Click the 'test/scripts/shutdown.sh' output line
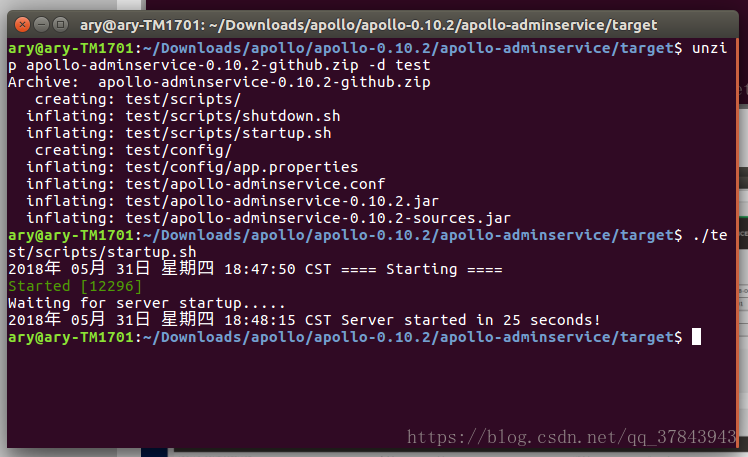Viewport: 748px width, 457px height. [x=183, y=116]
